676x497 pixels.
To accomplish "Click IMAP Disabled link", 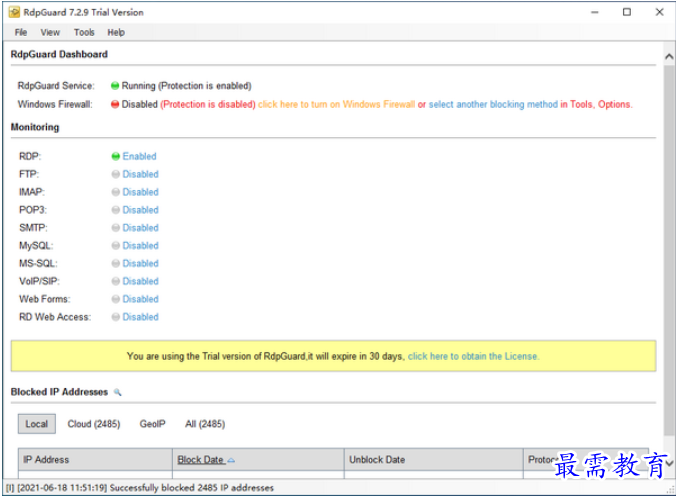I will pos(141,192).
